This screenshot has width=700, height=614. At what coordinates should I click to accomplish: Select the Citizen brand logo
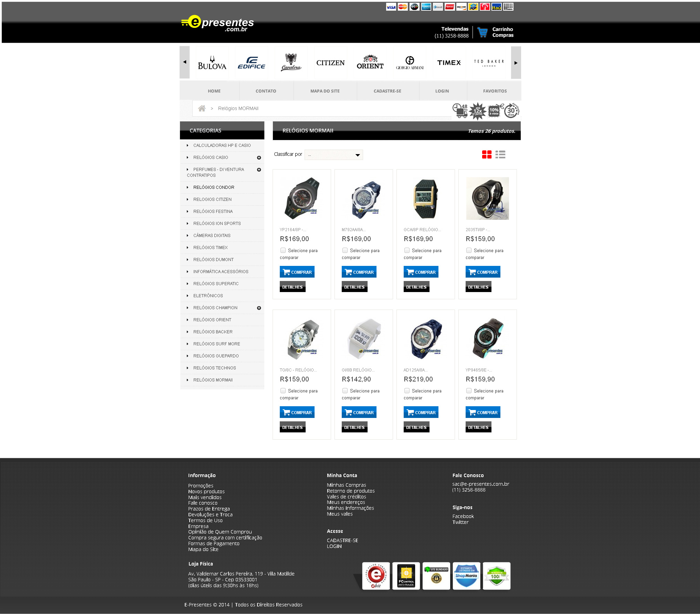click(x=330, y=63)
